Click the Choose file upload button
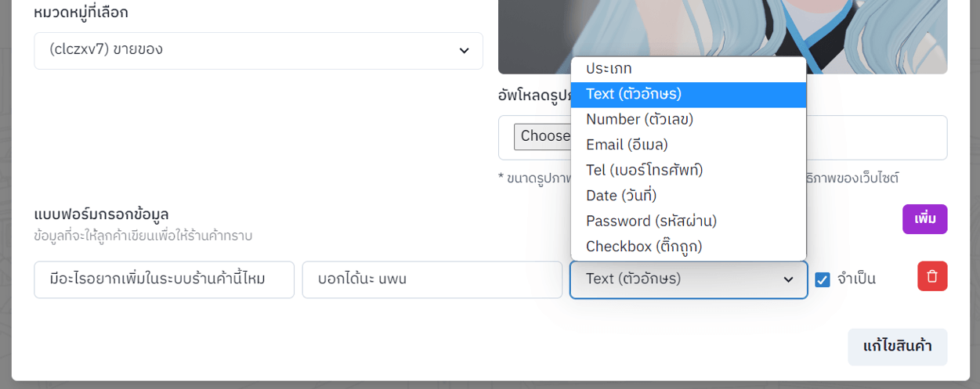Screen dimensions: 980x389 [x=542, y=136]
